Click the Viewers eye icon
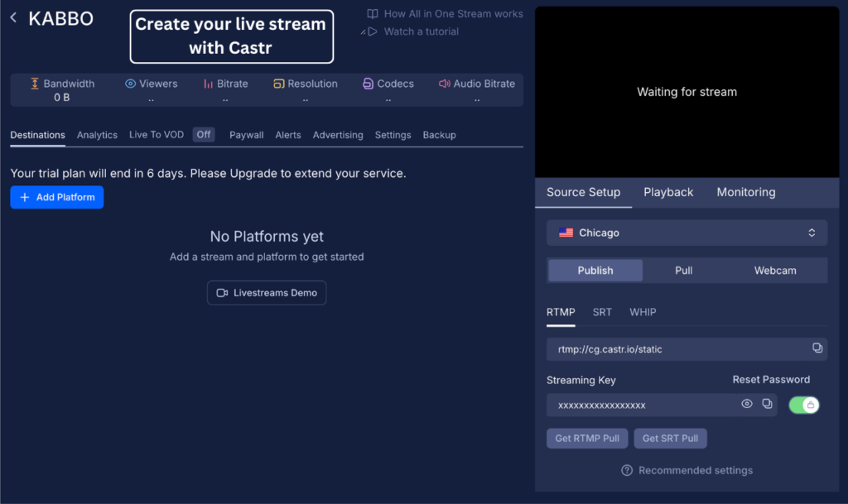Viewport: 848px width, 504px height. [130, 84]
